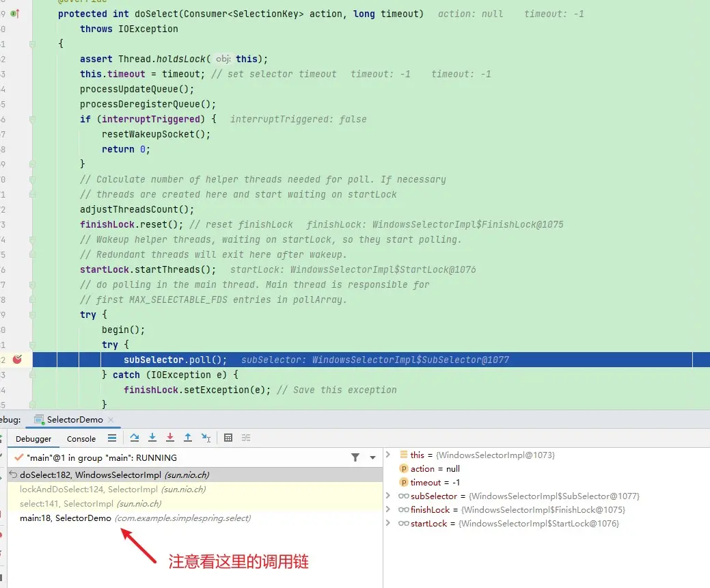Select the select:141 SelectorImpl frame
This screenshot has height=588, width=710.
(195, 504)
